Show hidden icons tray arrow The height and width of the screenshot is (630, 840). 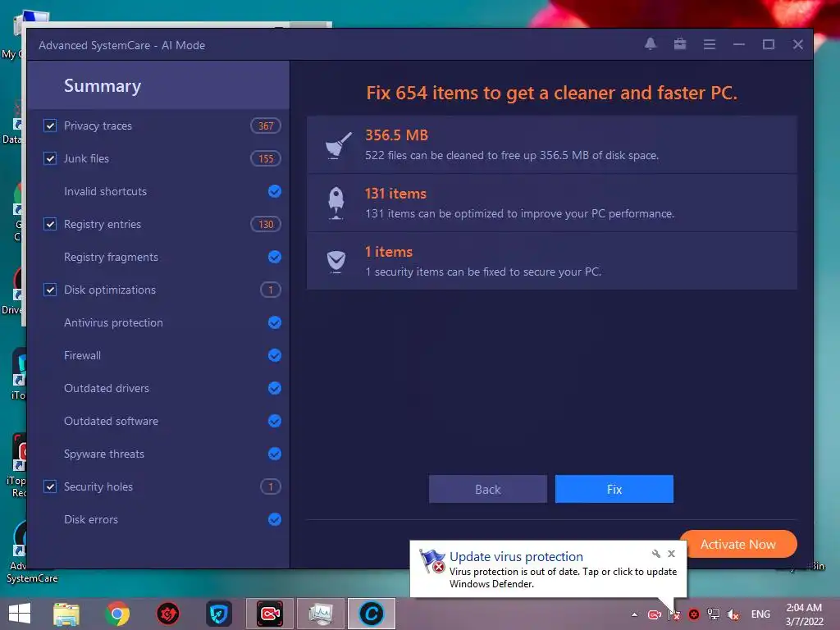coord(634,614)
